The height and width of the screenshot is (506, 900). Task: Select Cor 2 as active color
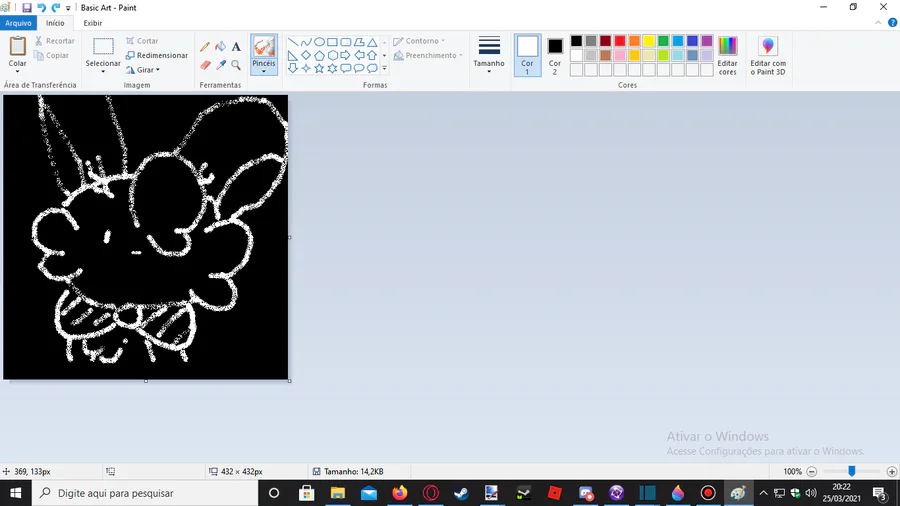coord(555,55)
